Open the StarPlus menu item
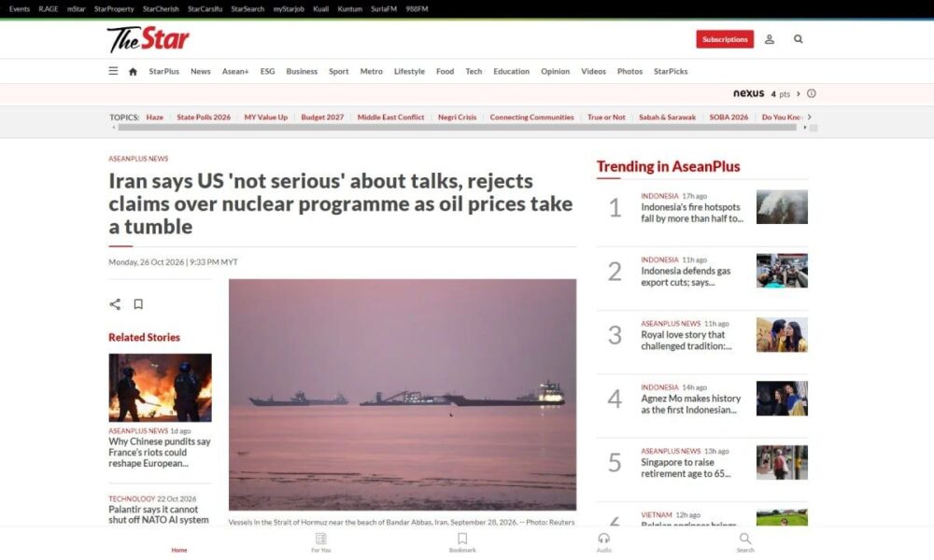 pyautogui.click(x=163, y=72)
